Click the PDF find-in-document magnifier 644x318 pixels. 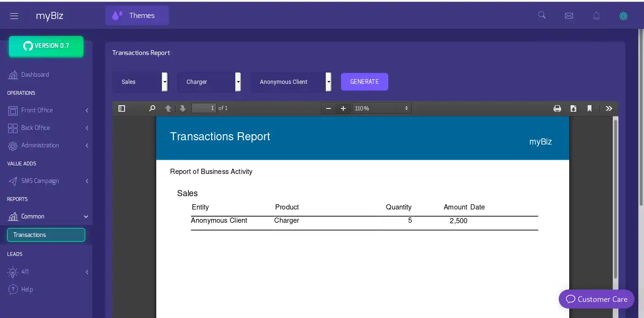point(152,109)
